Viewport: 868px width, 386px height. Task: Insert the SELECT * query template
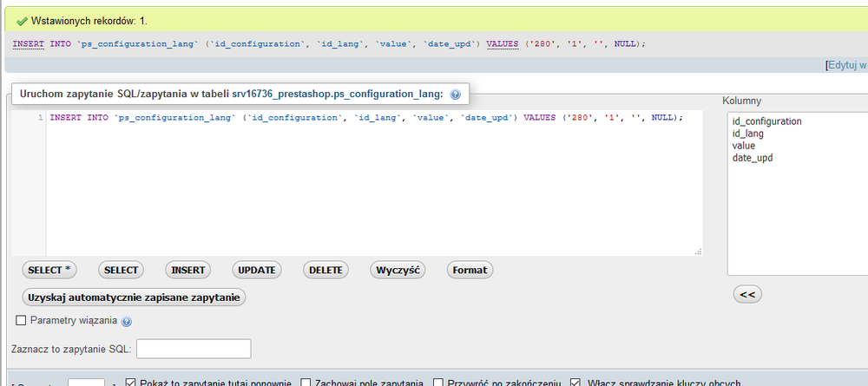(x=49, y=270)
